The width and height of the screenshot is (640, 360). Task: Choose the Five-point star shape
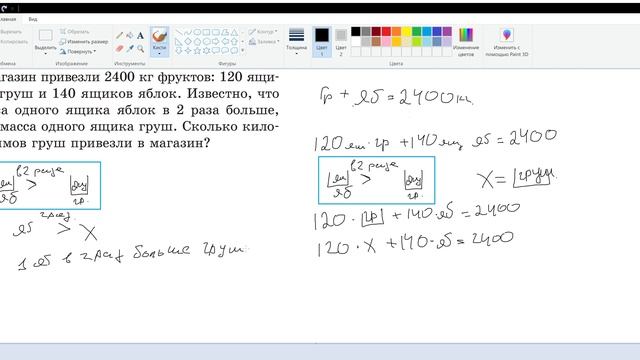pos(197,51)
